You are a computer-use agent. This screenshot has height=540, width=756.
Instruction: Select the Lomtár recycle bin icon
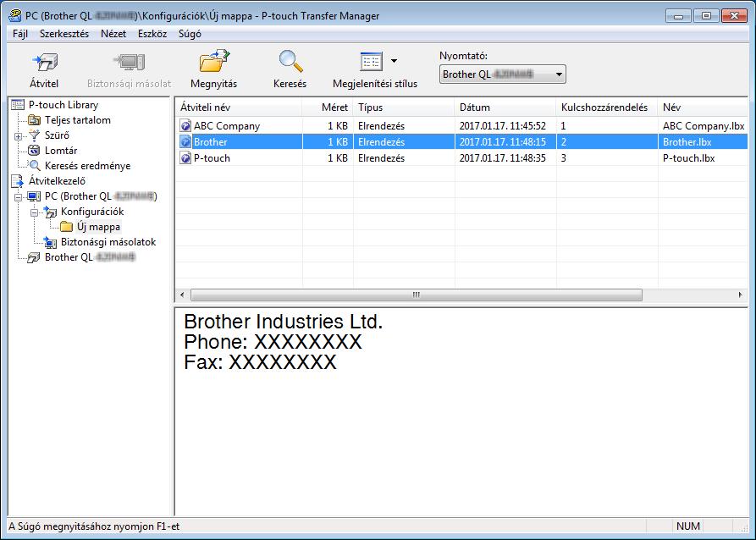click(x=34, y=151)
